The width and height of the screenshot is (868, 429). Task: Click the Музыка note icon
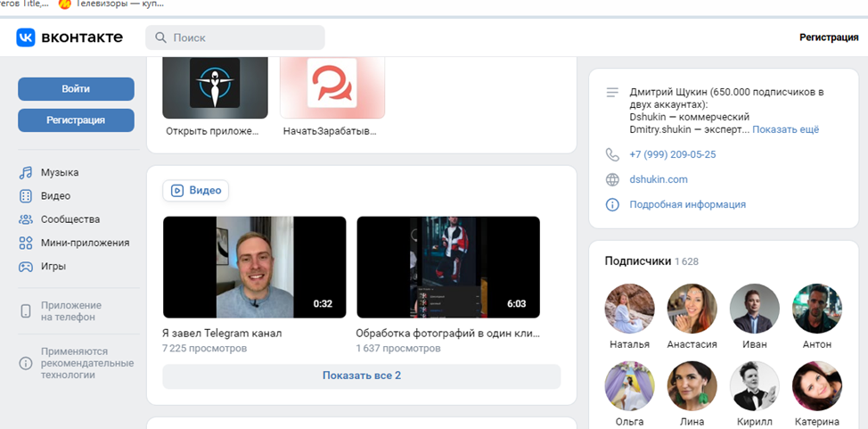[x=26, y=172]
